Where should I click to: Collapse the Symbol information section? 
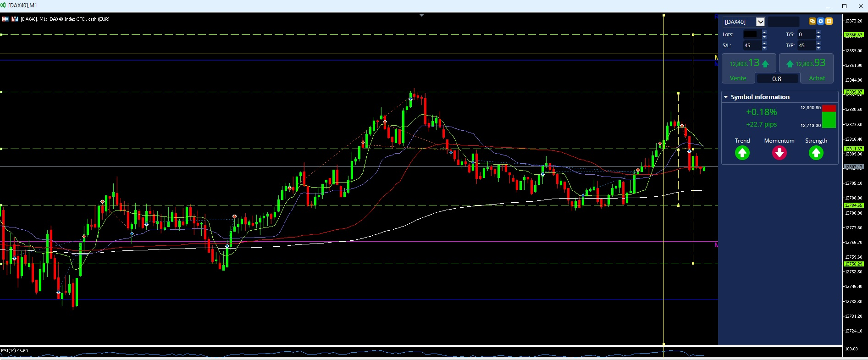tap(726, 97)
